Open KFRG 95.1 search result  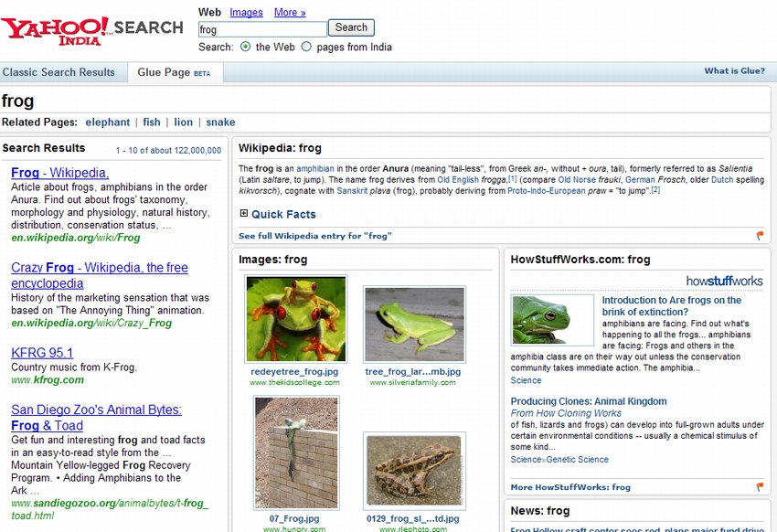coord(42,353)
